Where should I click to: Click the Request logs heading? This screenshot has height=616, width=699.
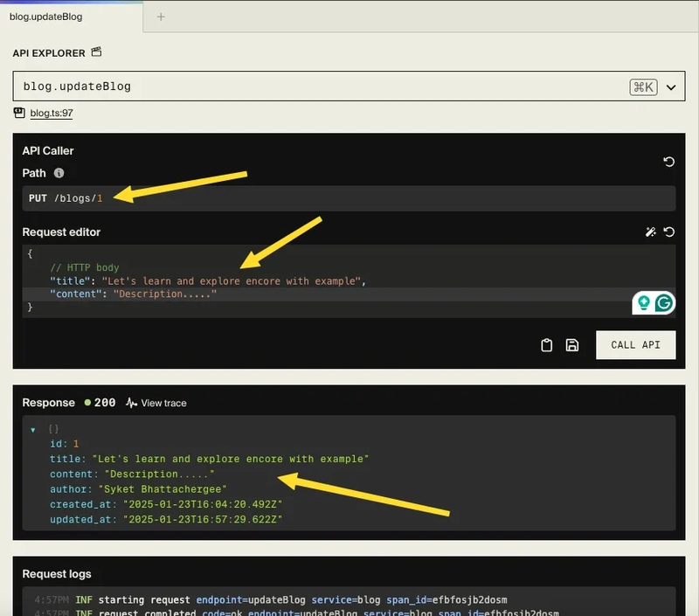click(57, 574)
